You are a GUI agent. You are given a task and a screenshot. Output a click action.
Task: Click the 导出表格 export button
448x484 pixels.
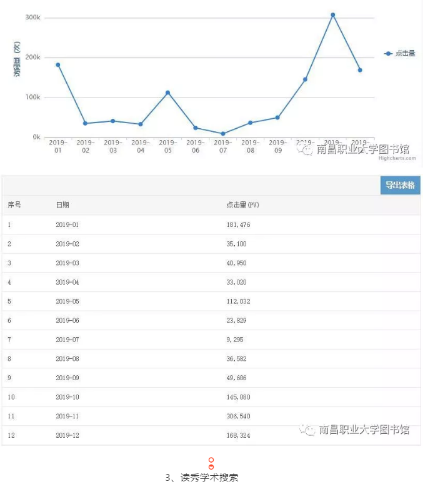tap(400, 185)
